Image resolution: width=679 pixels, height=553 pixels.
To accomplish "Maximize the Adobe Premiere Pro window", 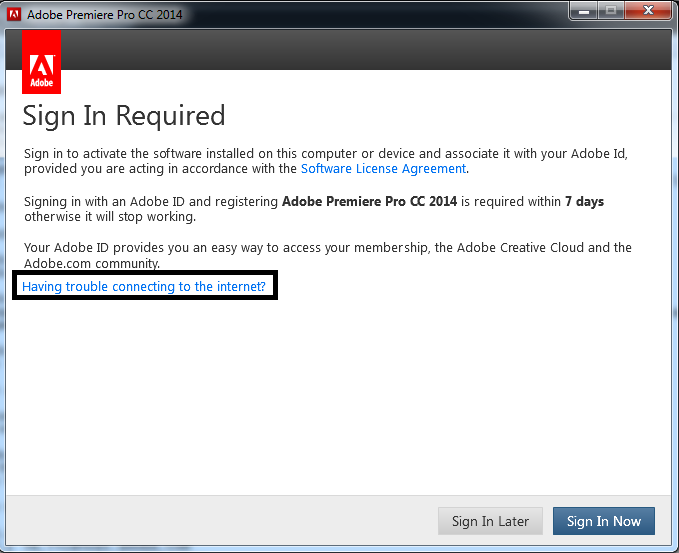I will (x=612, y=11).
